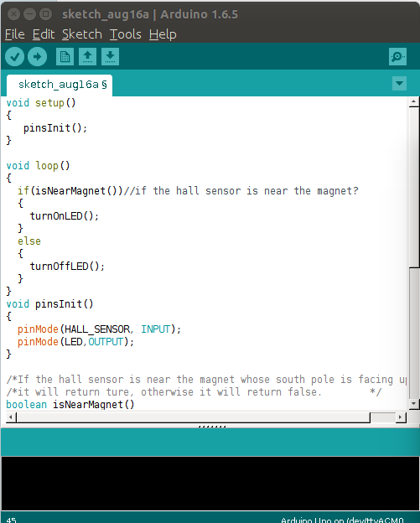Click the 'turnOnLED();' line
Image resolution: width=420 pixels, height=523 pixels.
[x=65, y=216]
